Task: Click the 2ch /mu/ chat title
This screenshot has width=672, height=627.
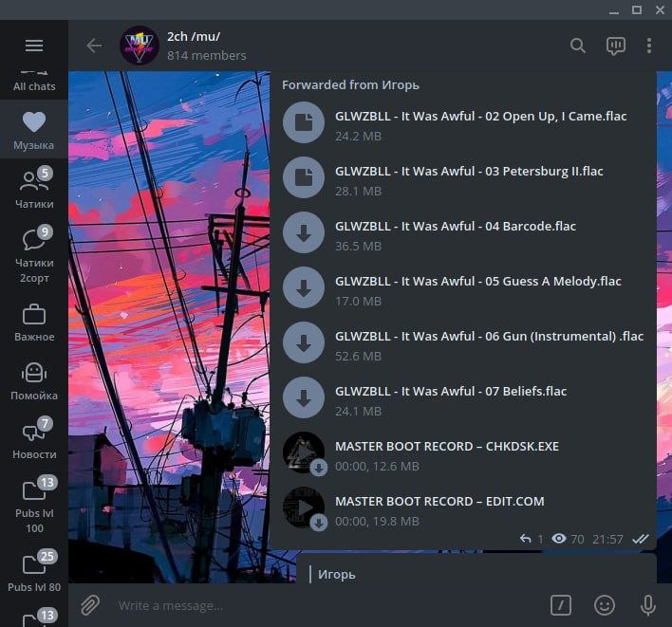Action: tap(194, 37)
